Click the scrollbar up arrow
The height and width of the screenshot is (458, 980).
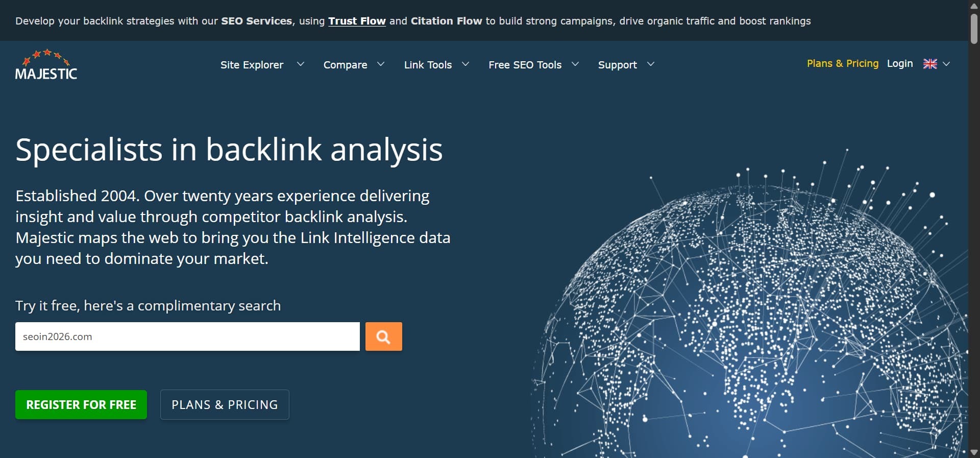tap(974, 6)
